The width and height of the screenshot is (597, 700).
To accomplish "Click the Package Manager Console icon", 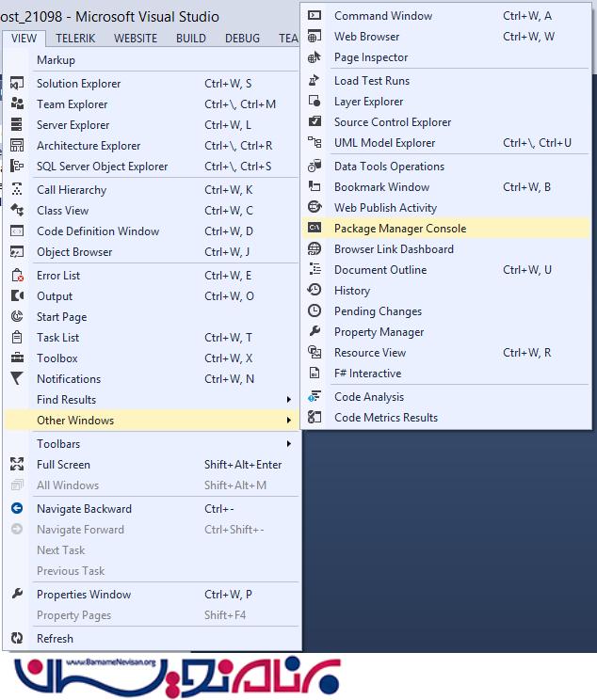I will 315,229.
